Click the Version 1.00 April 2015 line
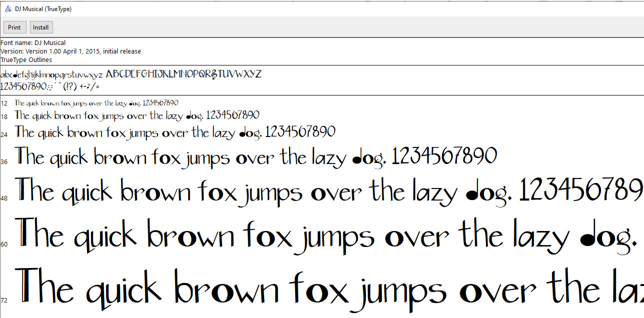 tap(71, 51)
